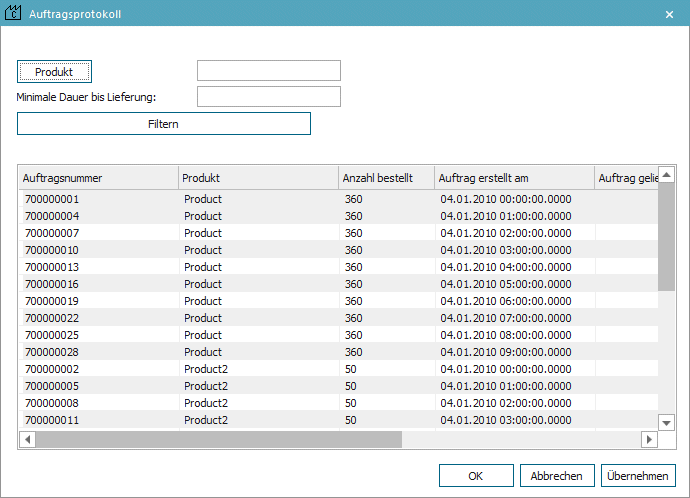Click date 04.01.2010 04:00:00.0000
Image resolution: width=690 pixels, height=498 pixels.
[x=506, y=267]
